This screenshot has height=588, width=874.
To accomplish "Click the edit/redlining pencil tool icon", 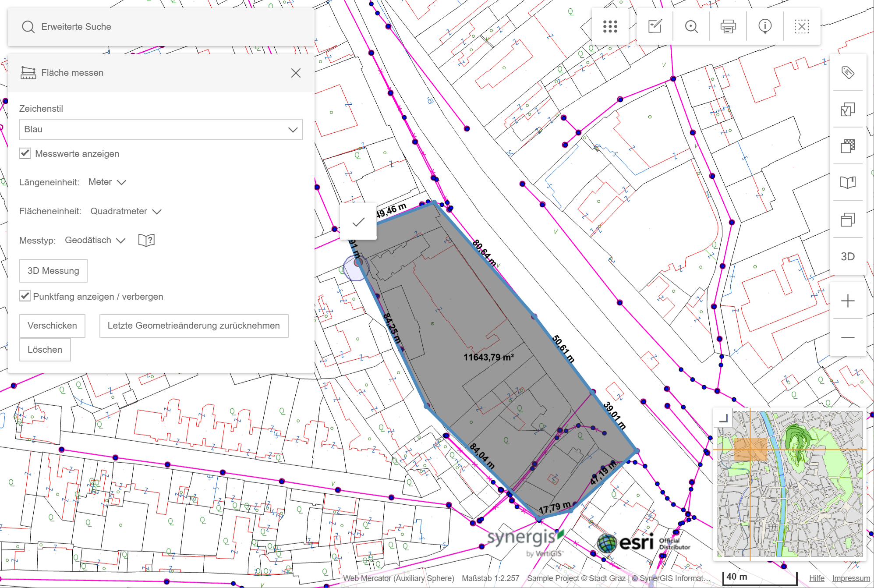I will tap(655, 27).
